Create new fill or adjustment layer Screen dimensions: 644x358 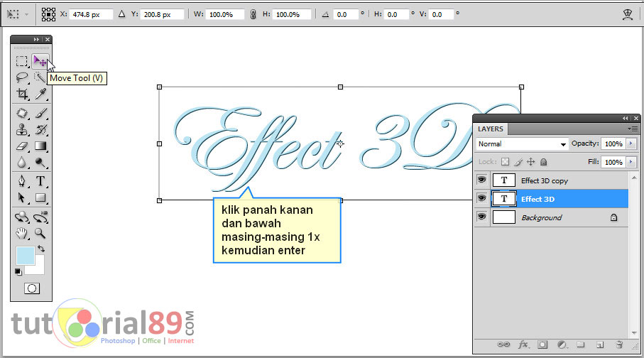tap(562, 345)
